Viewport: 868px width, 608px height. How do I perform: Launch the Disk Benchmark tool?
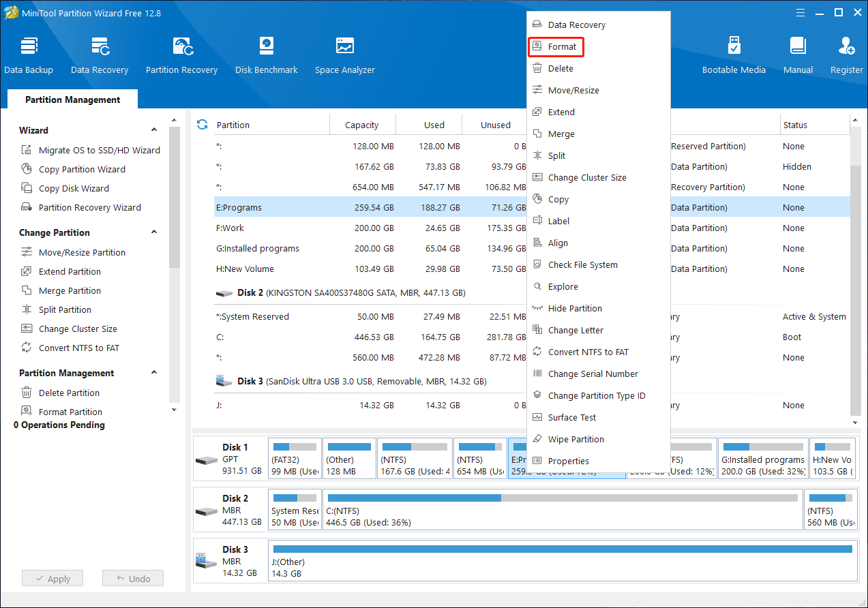pos(266,53)
